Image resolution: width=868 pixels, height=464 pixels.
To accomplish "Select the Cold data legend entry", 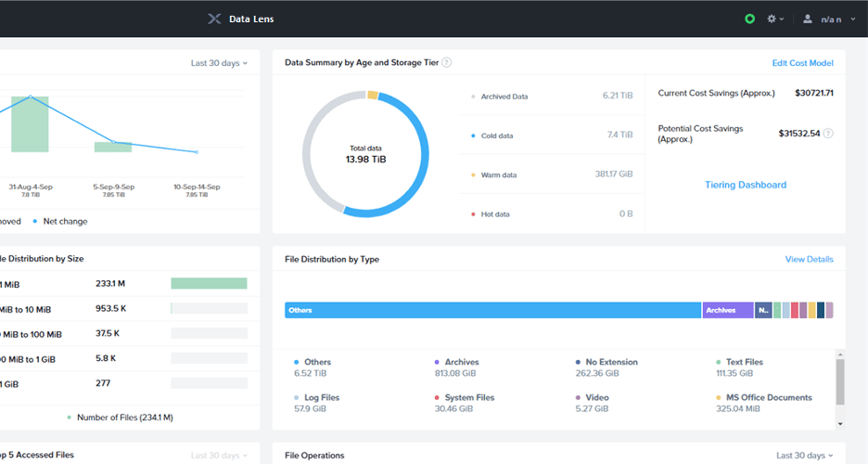I will [492, 135].
